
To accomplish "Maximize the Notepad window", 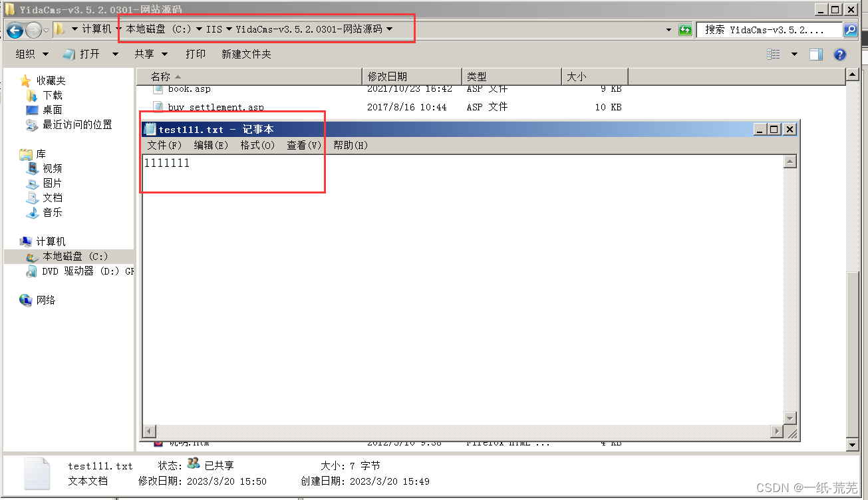I will click(774, 130).
